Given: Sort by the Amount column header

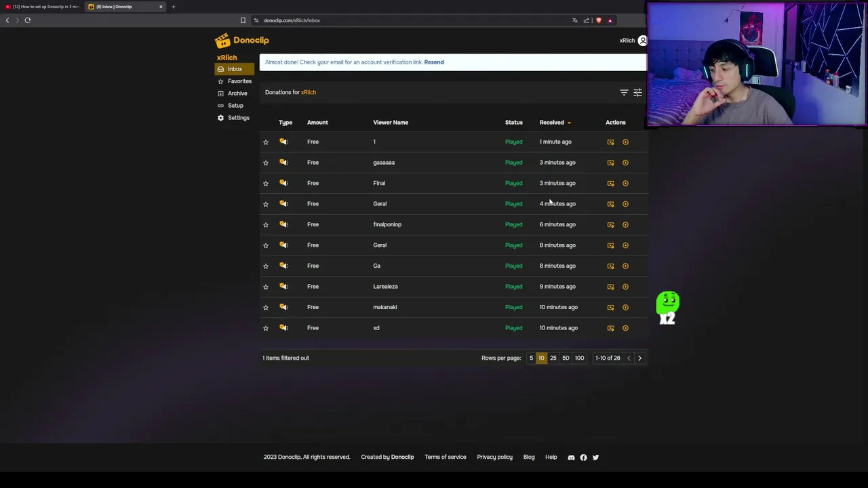Looking at the screenshot, I should pyautogui.click(x=317, y=123).
